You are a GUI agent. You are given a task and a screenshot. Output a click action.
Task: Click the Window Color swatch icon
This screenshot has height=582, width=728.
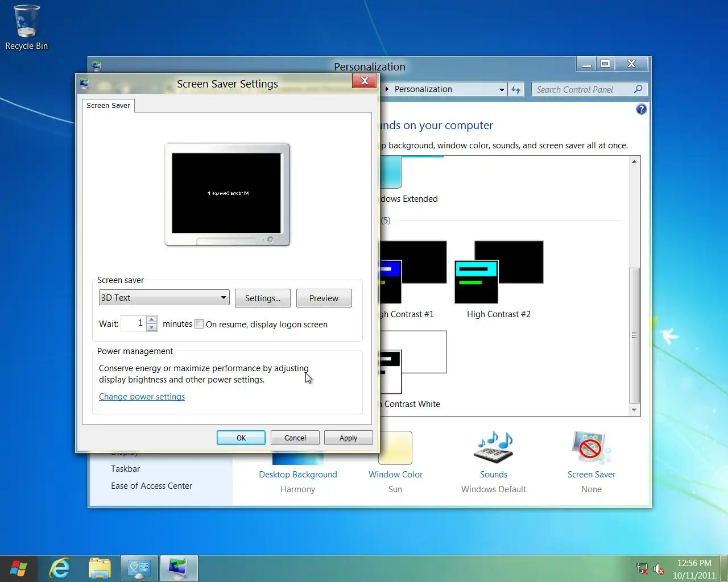tap(395, 448)
